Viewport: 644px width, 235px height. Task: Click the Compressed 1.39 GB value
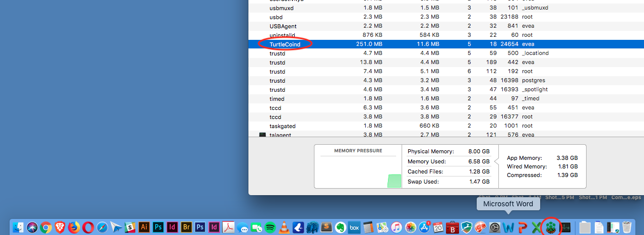567,175
